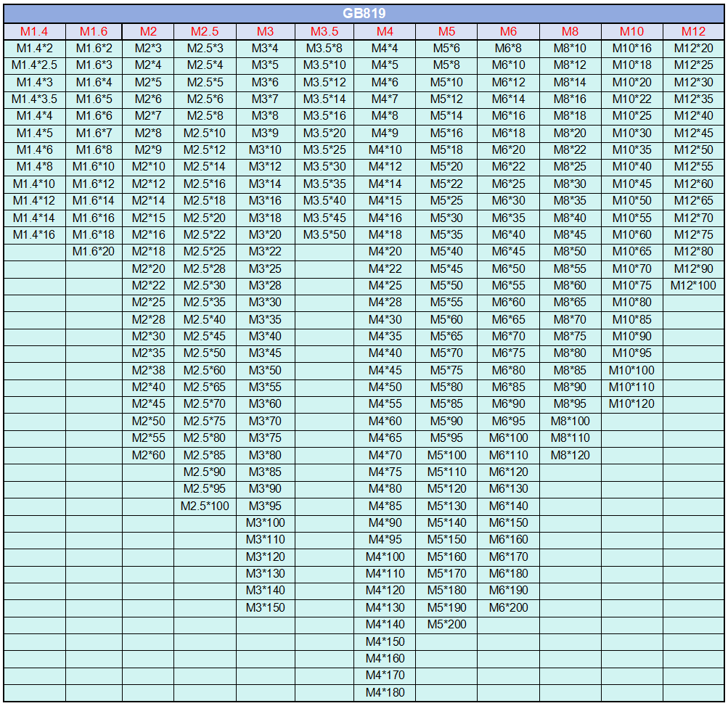This screenshot has width=728, height=706.
Task: Click cell M5*100
Action: (446, 456)
